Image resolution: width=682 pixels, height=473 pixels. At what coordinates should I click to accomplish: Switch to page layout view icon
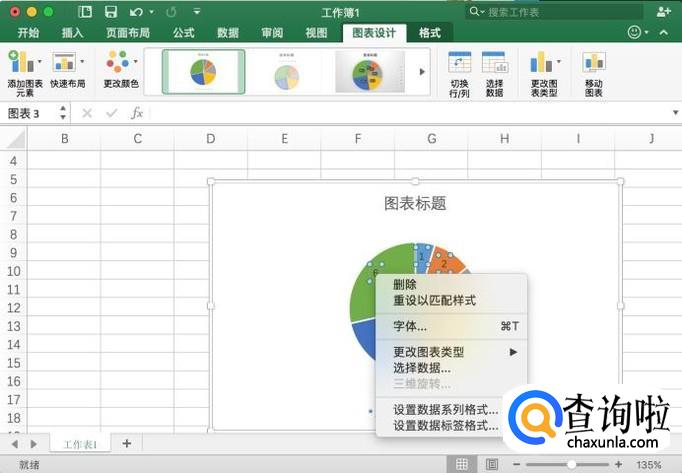pyautogui.click(x=492, y=464)
